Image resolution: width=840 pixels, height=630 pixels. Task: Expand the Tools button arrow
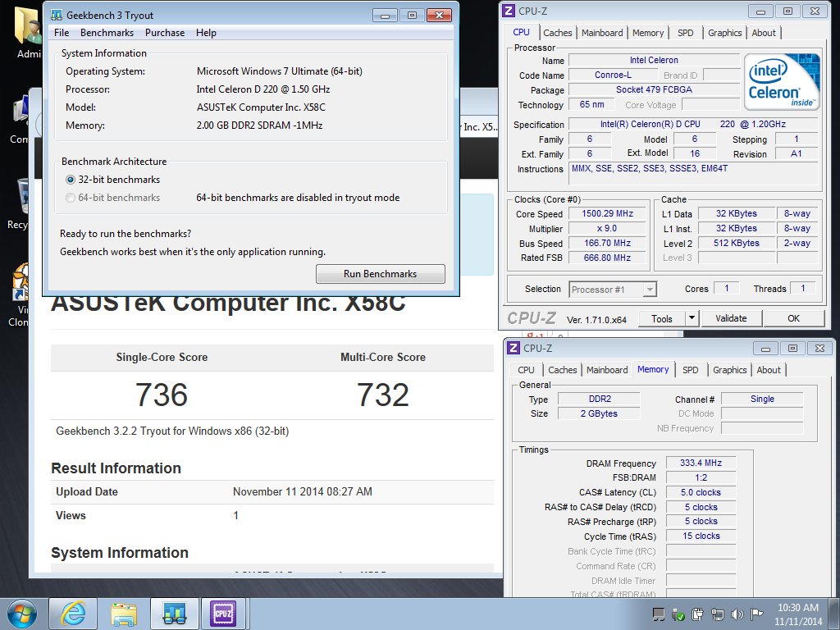[x=692, y=318]
